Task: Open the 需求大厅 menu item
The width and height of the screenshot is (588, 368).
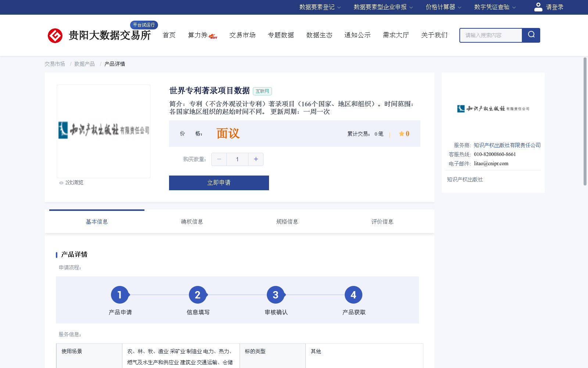Action: click(x=396, y=35)
